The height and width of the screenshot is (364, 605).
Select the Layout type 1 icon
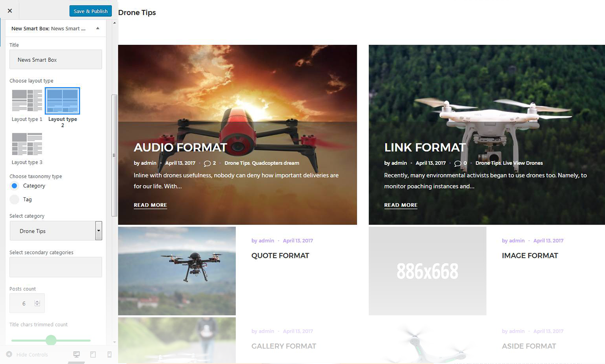(27, 101)
